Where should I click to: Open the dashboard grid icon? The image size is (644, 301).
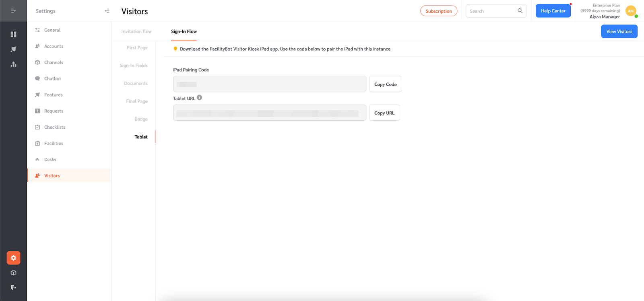tap(13, 34)
